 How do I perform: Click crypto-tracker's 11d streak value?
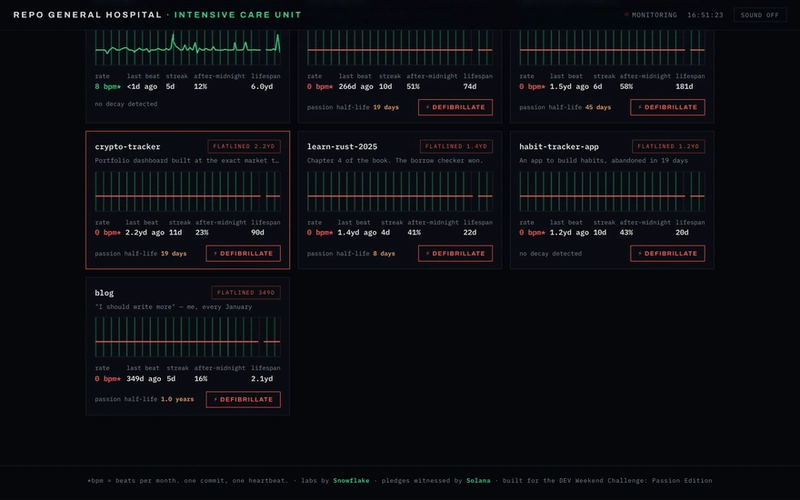pyautogui.click(x=175, y=233)
